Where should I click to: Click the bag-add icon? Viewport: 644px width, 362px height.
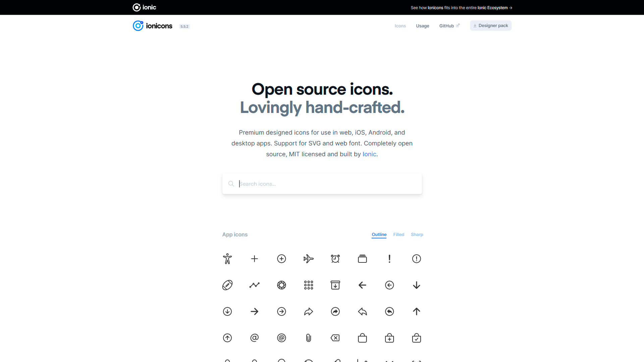tap(389, 338)
